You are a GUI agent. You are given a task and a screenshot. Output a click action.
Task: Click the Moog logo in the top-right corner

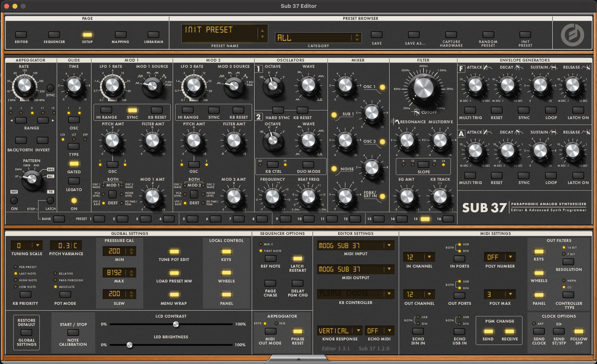(x=572, y=35)
